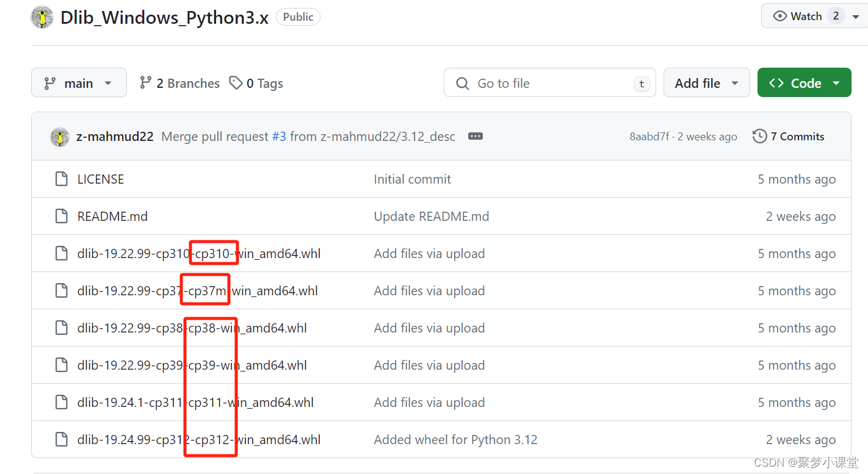Open pull request #3 link
This screenshot has height=474, width=868.
pos(279,137)
